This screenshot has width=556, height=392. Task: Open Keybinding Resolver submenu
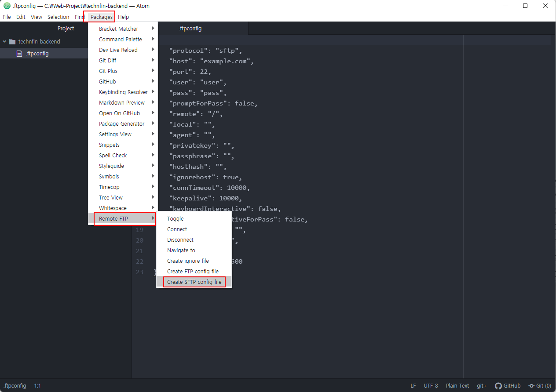(x=123, y=92)
